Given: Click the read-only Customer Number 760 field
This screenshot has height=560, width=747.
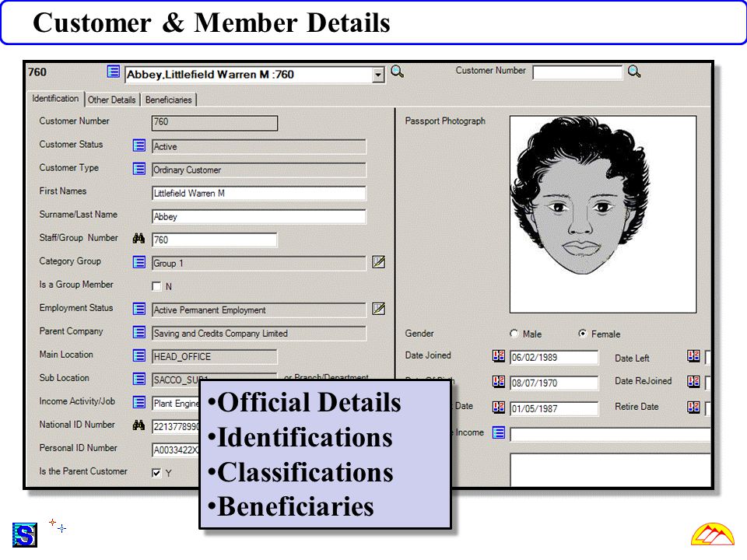Looking at the screenshot, I should [x=215, y=124].
